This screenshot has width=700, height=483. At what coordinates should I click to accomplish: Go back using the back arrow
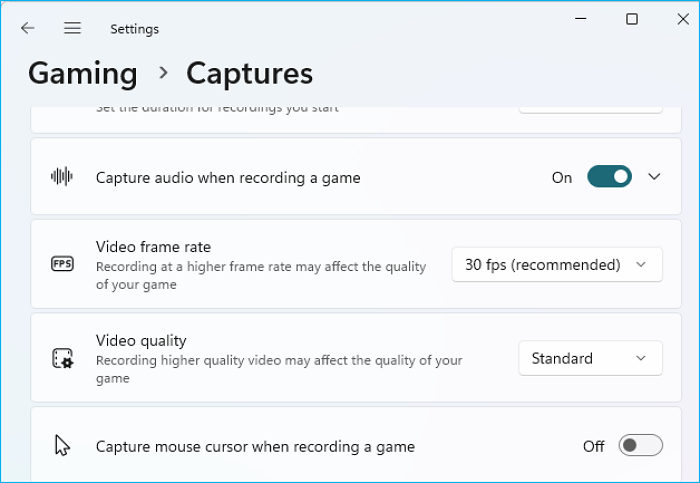(27, 29)
